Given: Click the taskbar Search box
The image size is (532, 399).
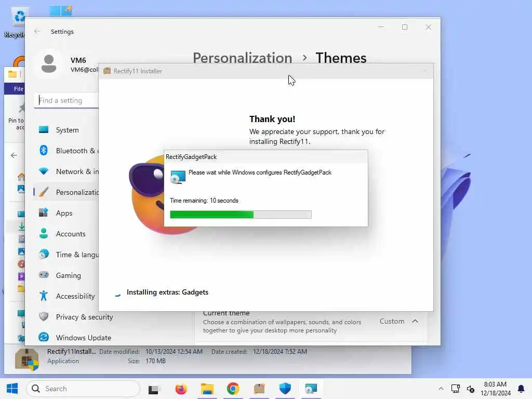Looking at the screenshot, I should 83,389.
